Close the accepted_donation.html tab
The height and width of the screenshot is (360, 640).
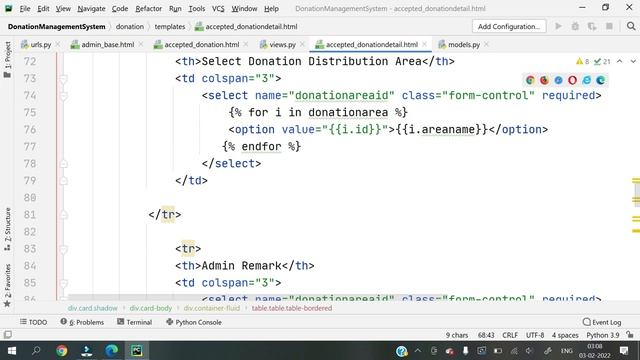click(x=246, y=44)
